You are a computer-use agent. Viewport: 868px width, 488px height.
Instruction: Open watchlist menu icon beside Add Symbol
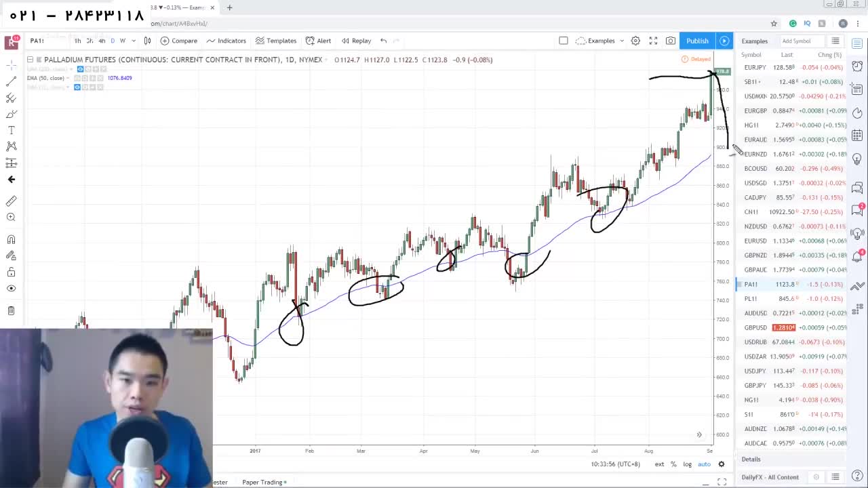point(835,41)
